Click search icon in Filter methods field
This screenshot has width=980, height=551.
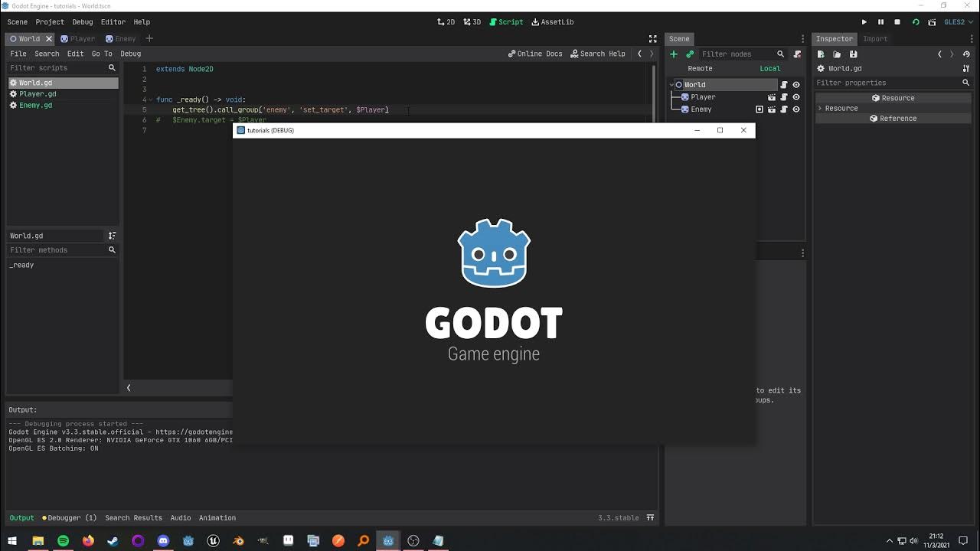click(x=112, y=250)
